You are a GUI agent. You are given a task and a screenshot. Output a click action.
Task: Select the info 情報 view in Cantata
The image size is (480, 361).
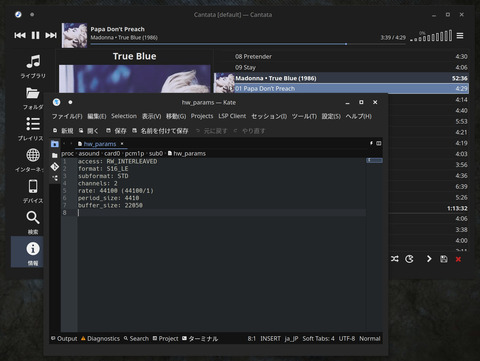[27, 252]
